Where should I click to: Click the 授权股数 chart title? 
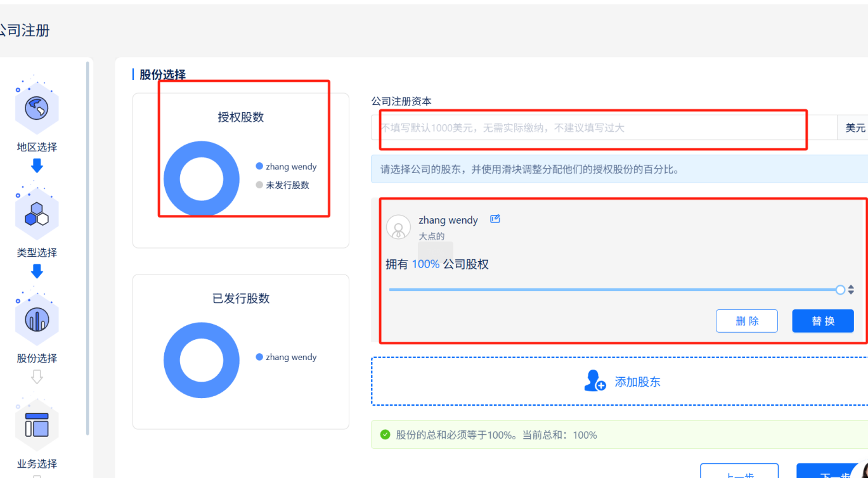[241, 117]
